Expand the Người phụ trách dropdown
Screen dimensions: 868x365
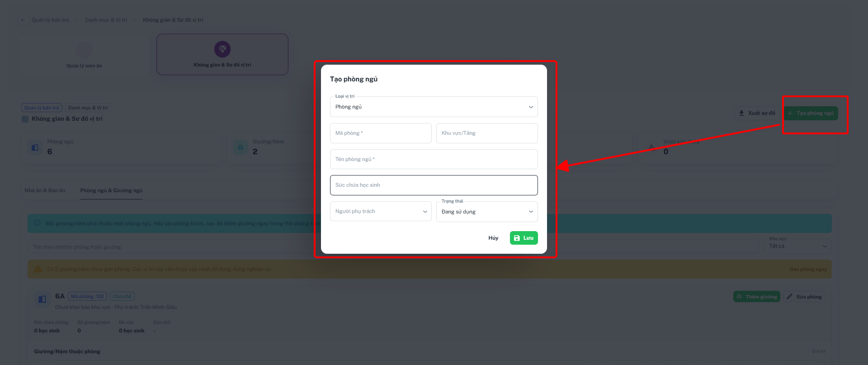pyautogui.click(x=381, y=211)
